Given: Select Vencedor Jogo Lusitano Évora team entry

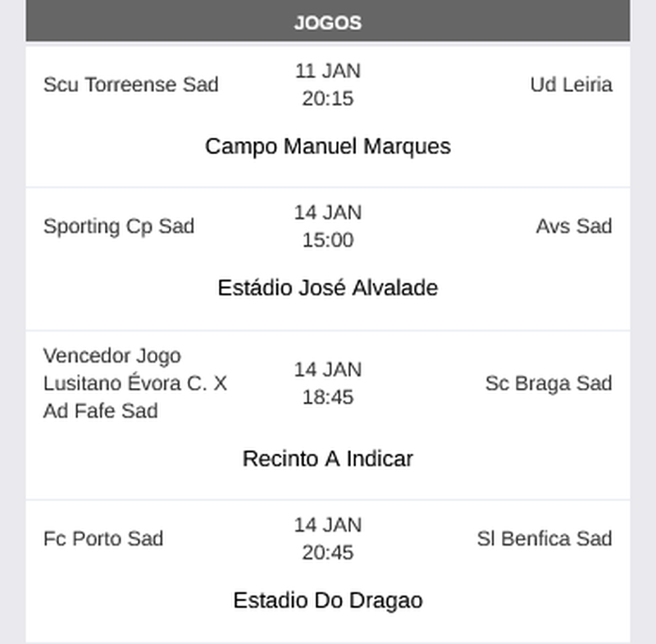Looking at the screenshot, I should 135,383.
